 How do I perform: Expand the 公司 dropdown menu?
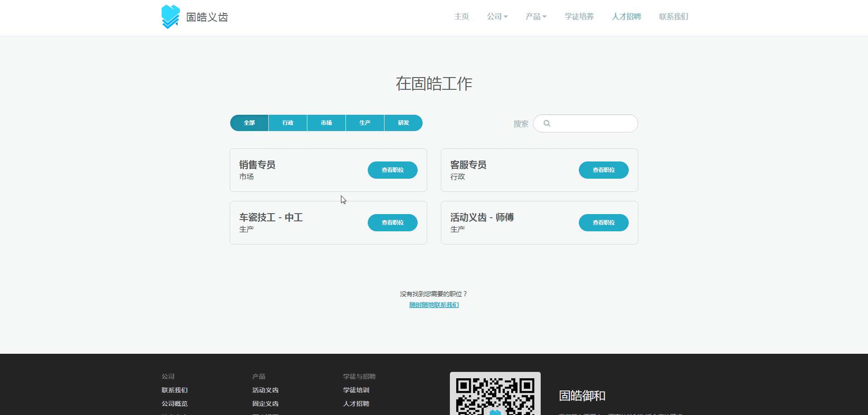pyautogui.click(x=497, y=17)
